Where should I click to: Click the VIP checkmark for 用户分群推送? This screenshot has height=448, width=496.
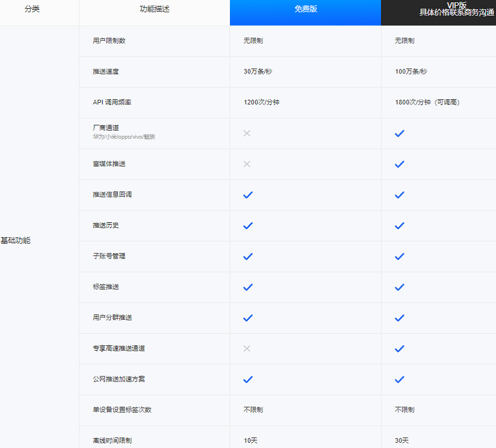pyautogui.click(x=400, y=318)
